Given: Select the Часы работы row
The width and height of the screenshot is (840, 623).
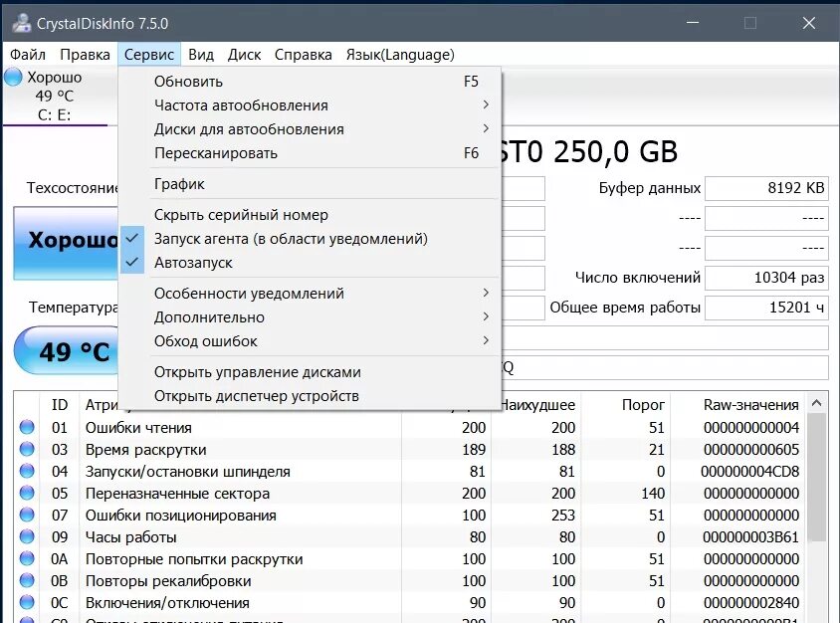Looking at the screenshot, I should 410,537.
